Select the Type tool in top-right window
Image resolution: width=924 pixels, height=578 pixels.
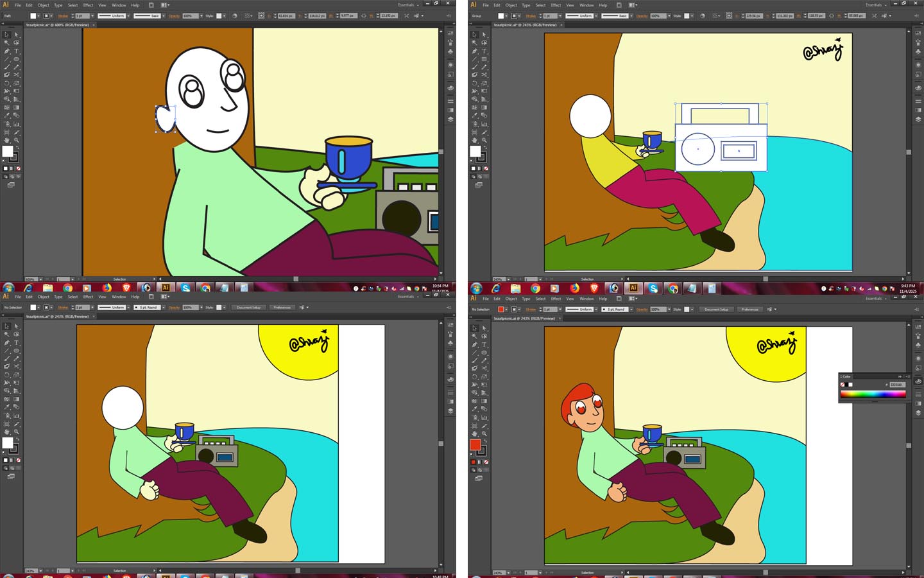point(484,51)
